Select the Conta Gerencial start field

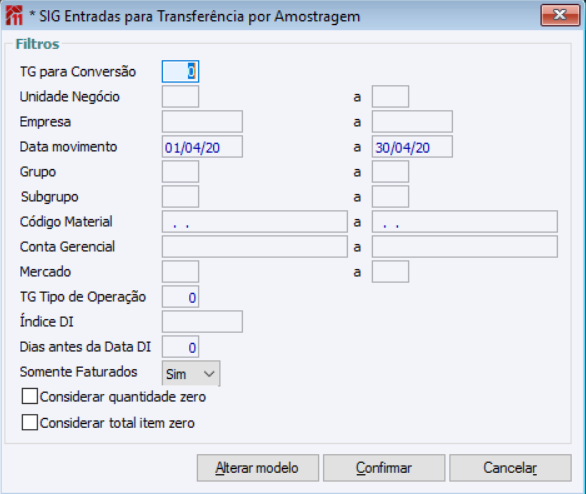click(x=255, y=247)
